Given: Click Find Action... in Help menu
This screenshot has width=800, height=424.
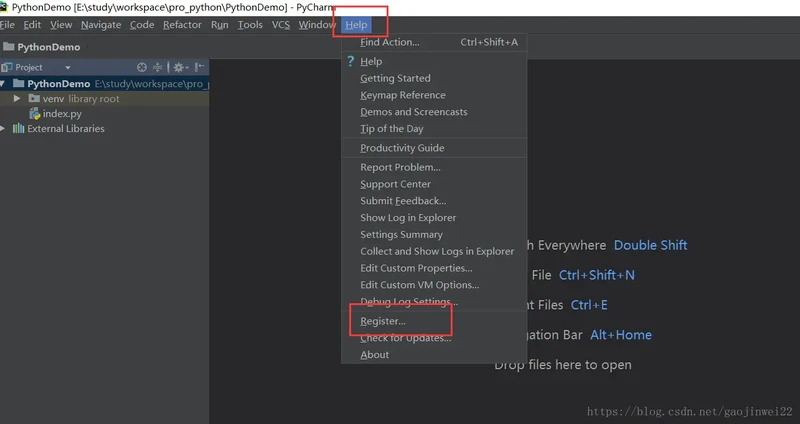Looking at the screenshot, I should [389, 42].
